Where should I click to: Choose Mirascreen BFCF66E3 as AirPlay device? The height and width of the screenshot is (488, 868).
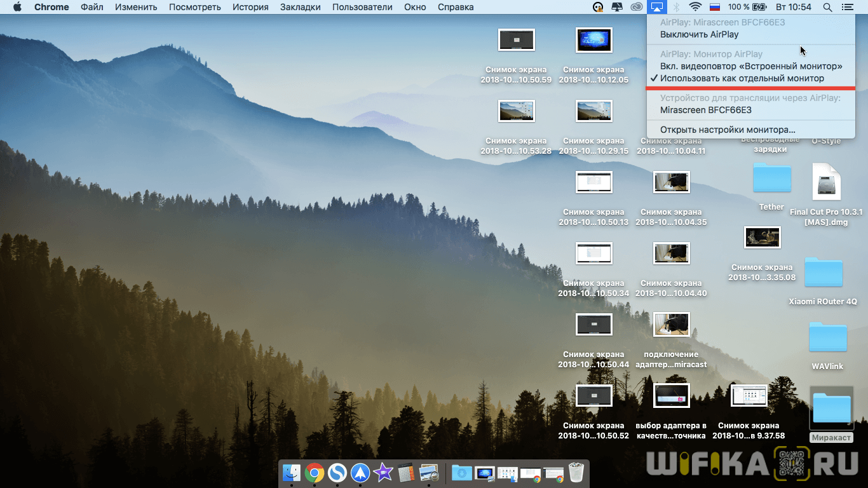[705, 110]
